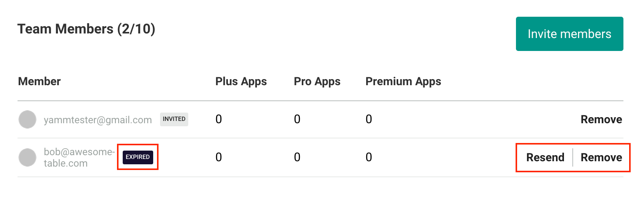Viewport: 644px width, 197px height.
Task: Select the yammtester@gmail.com email text
Action: [98, 120]
